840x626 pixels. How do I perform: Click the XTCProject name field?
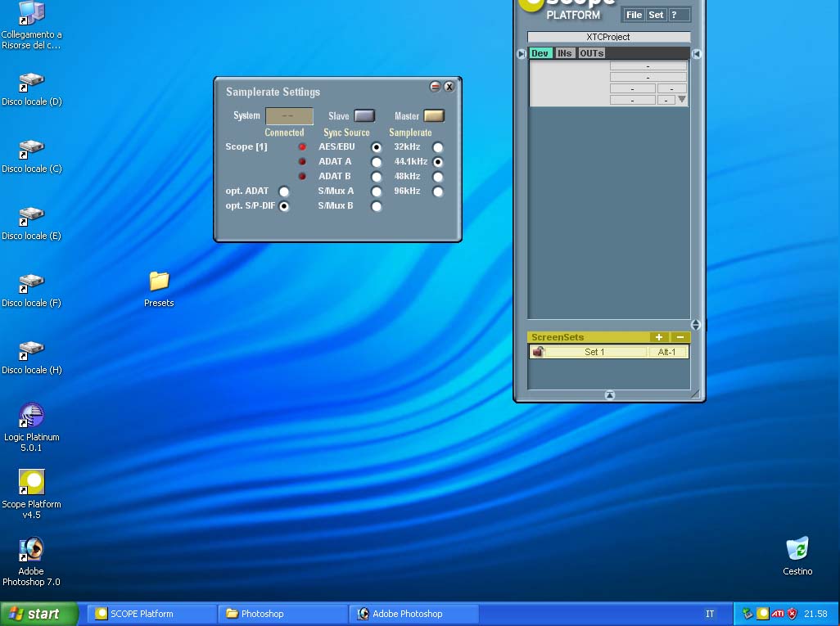608,37
